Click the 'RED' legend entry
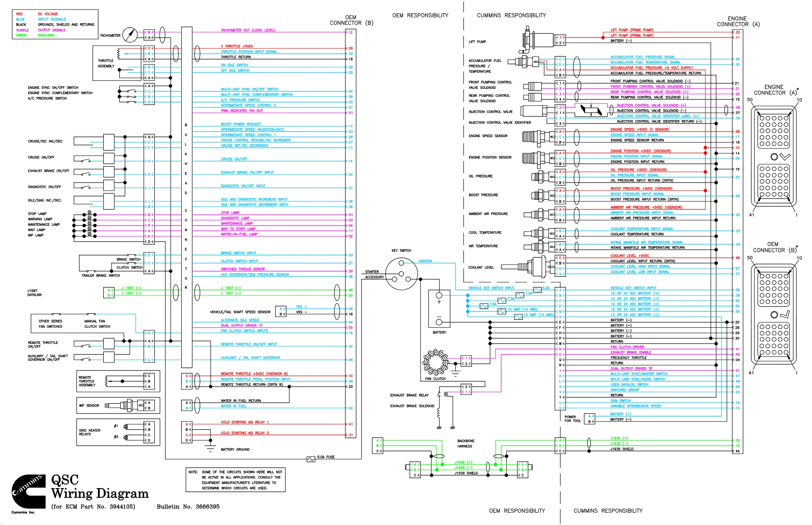 click(x=19, y=14)
